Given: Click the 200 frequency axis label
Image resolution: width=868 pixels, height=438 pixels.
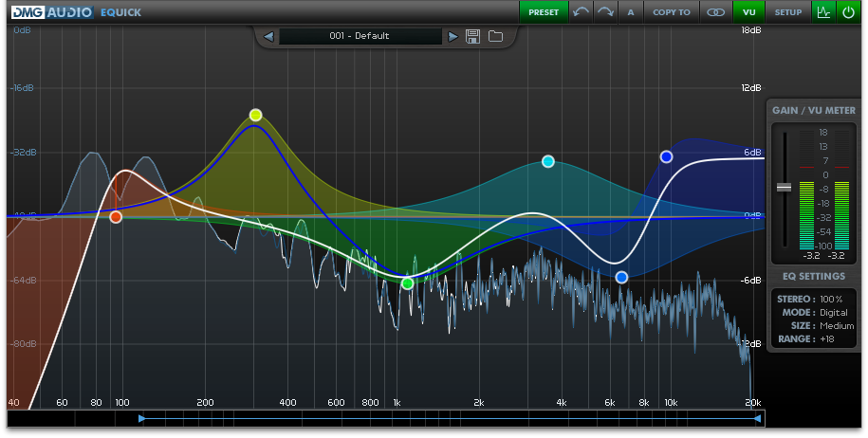Looking at the screenshot, I should [205, 403].
